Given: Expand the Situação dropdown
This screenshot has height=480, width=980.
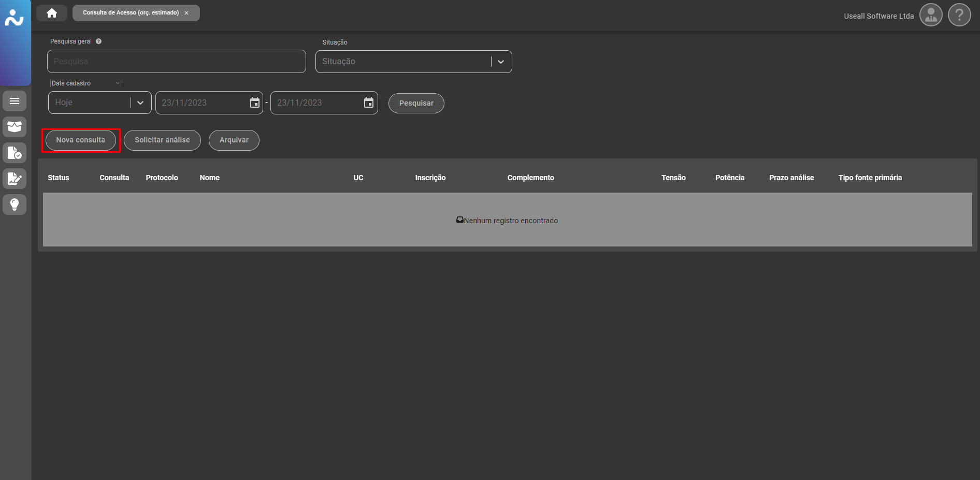Looking at the screenshot, I should 500,62.
